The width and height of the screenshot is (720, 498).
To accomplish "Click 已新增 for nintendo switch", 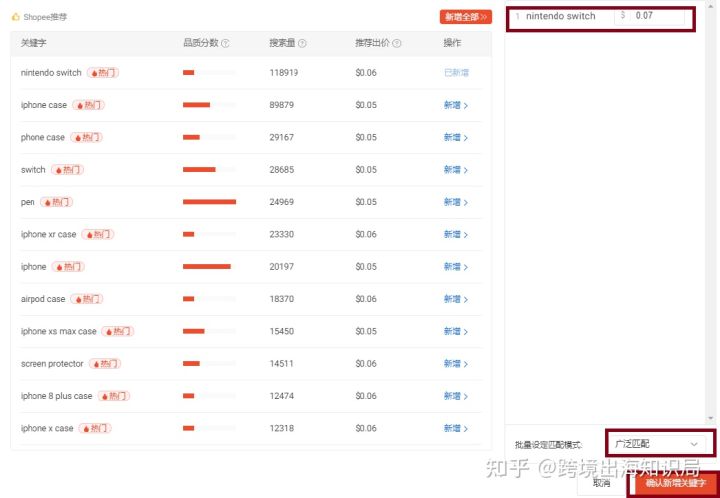I will (456, 73).
